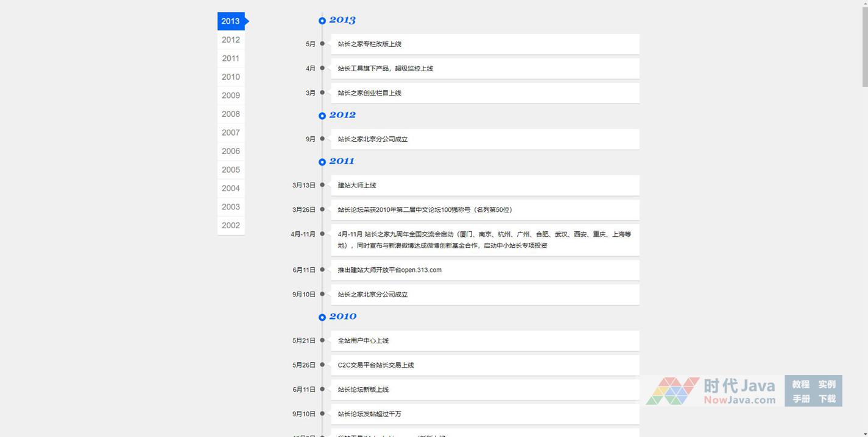868x437 pixels.
Task: Click the 2011 timeline ring marker
Action: (322, 162)
